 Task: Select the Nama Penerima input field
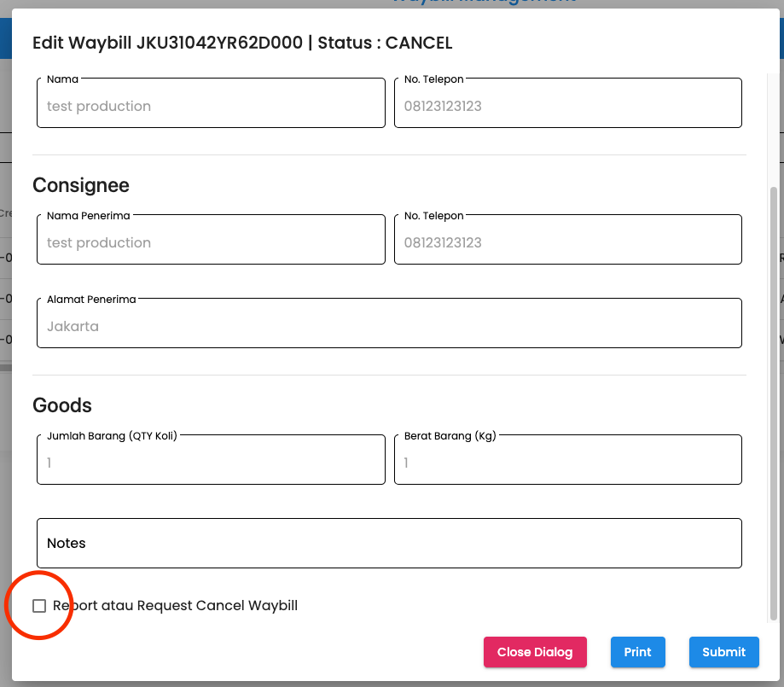pos(211,242)
